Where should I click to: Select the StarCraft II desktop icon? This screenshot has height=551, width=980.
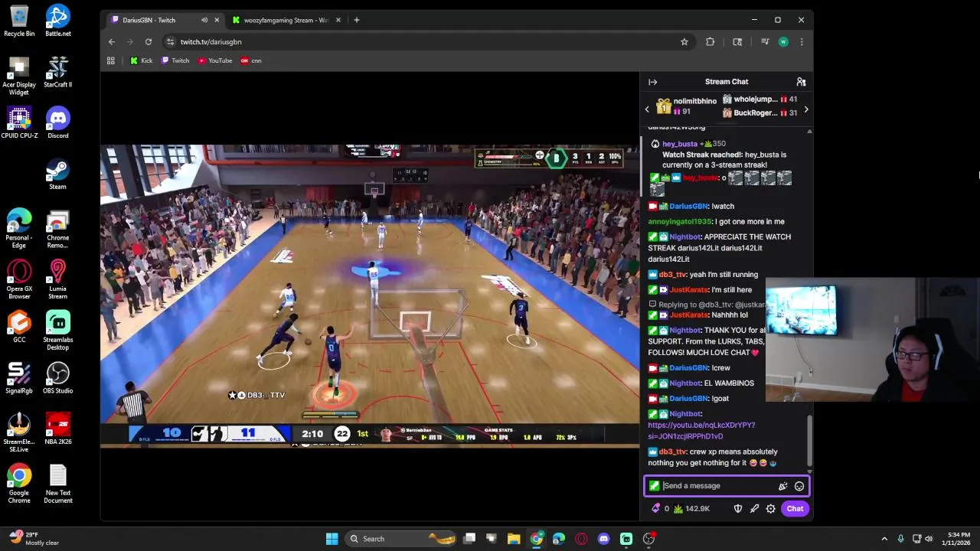click(x=58, y=72)
